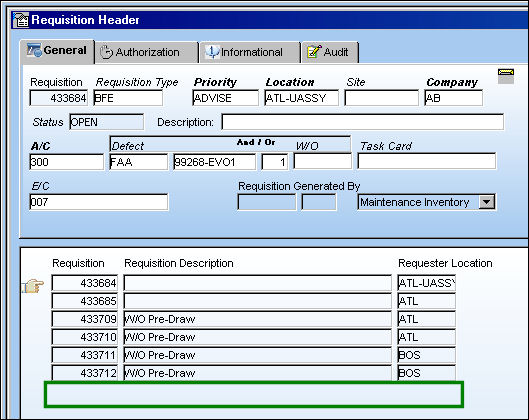The height and width of the screenshot is (420, 529).
Task: Click the yellow notes icon beside Company
Action: click(506, 76)
